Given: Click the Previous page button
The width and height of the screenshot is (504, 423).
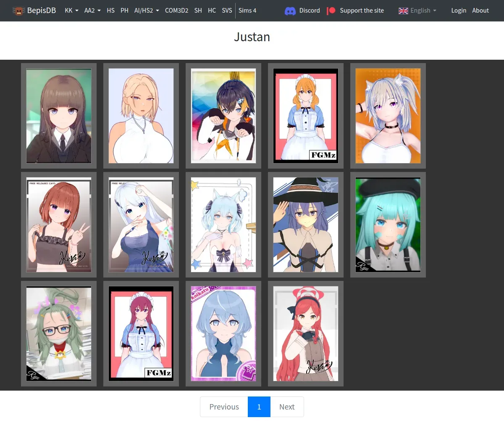Looking at the screenshot, I should pyautogui.click(x=224, y=407).
